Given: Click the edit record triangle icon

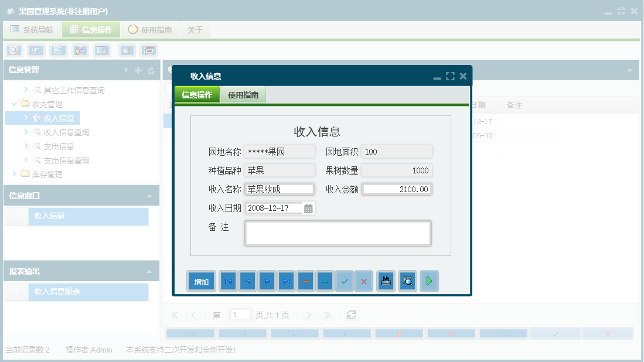Looking at the screenshot, I should (x=325, y=281).
